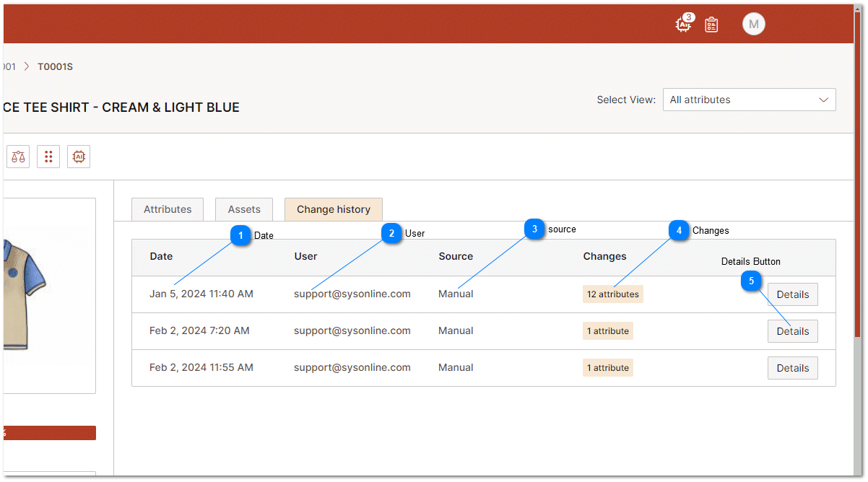Click the AI chip toolbar icon
The image size is (868, 482).
click(x=79, y=157)
